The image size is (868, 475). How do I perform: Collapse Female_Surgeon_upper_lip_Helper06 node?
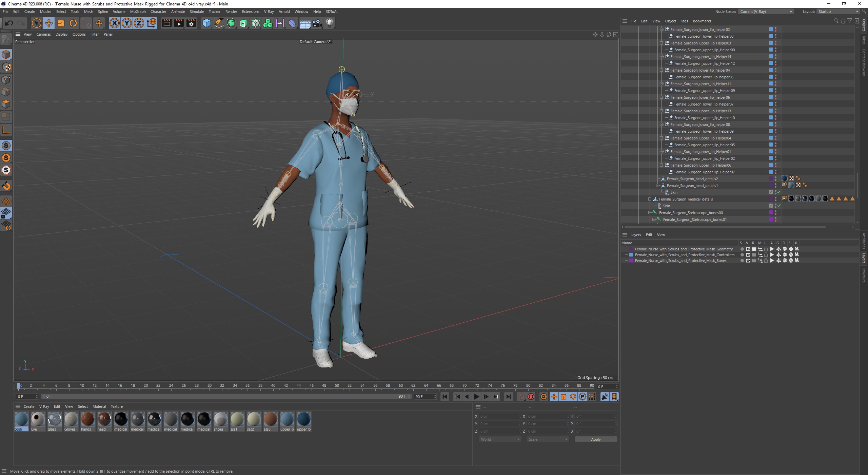click(x=662, y=165)
